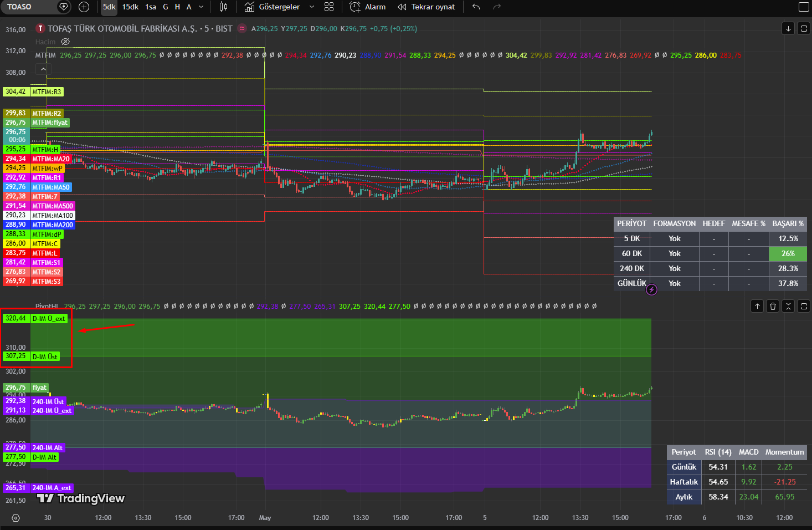Screen dimensions: 812x530
Task: Click the FORMASYON column header
Action: point(675,223)
